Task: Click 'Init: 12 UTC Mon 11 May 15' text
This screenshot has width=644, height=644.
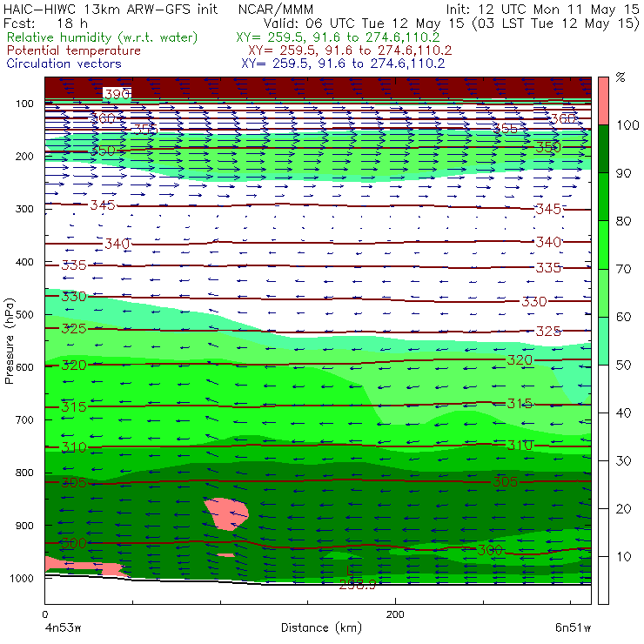Action: (x=542, y=10)
